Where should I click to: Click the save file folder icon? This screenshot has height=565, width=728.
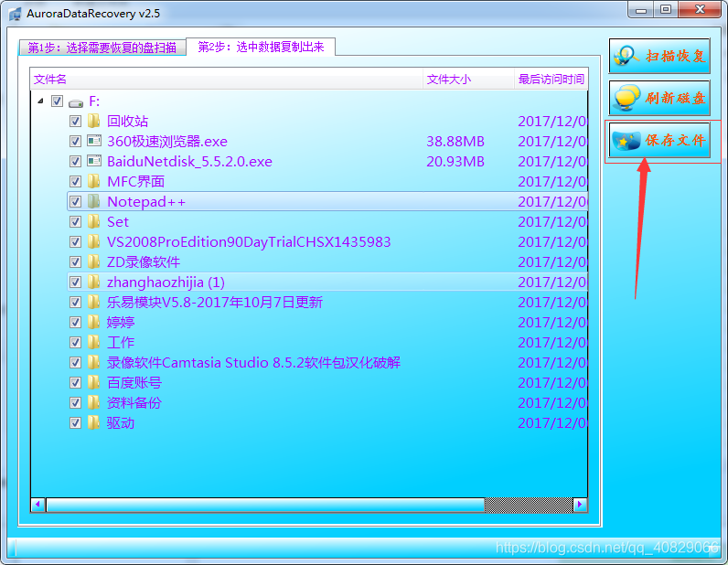point(626,140)
